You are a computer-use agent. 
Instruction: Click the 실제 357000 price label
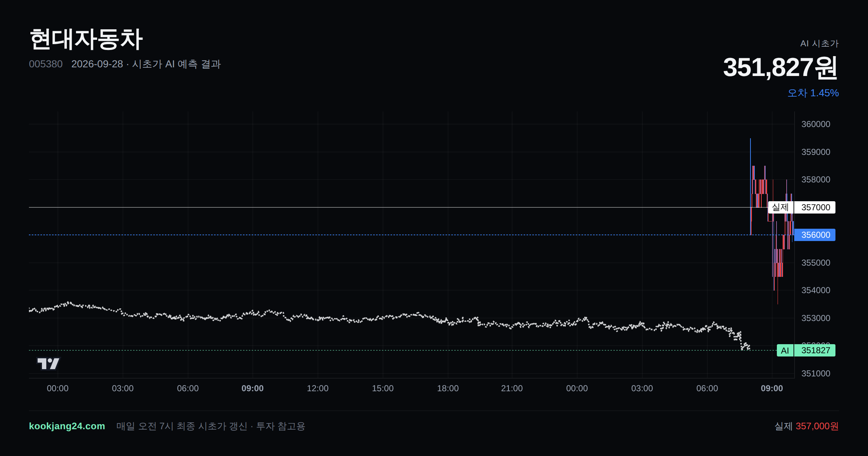[801, 207]
